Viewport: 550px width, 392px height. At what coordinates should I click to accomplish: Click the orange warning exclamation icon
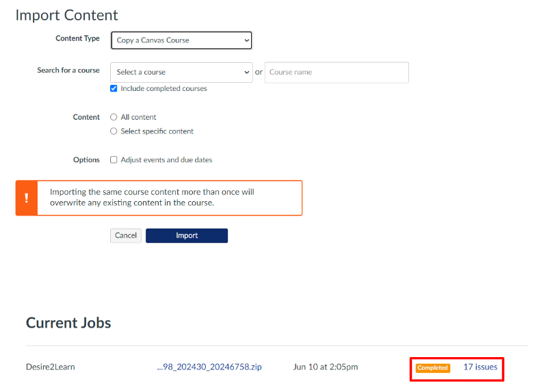(26, 198)
